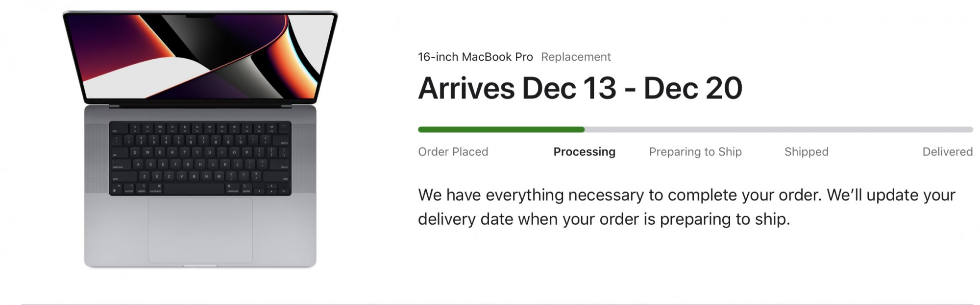Click the right speaker grille on the MacBook
Screen dimensions: 980x305
[304, 158]
